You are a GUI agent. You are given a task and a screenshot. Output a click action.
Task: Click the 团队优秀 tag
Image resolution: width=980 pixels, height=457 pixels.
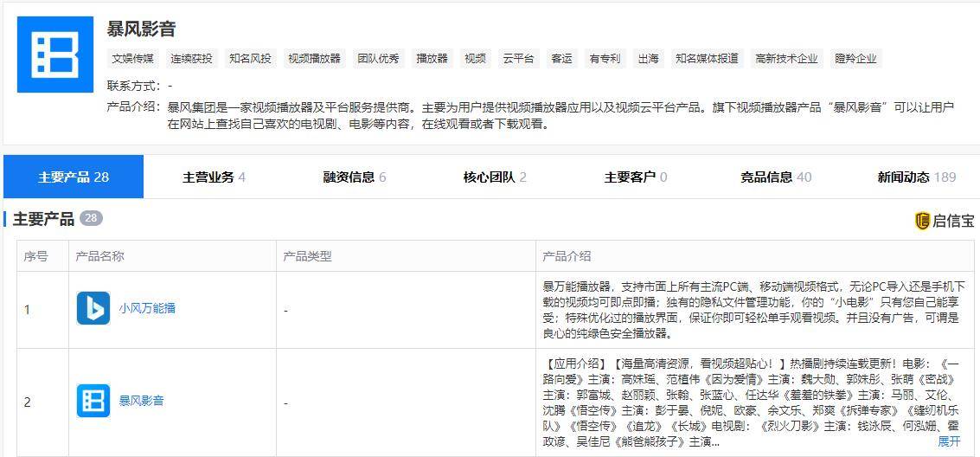[x=378, y=59]
